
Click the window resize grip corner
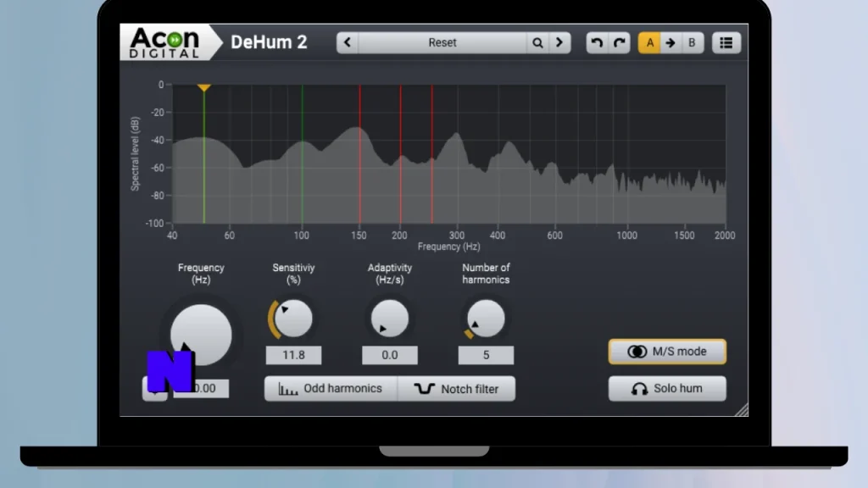[x=742, y=410]
